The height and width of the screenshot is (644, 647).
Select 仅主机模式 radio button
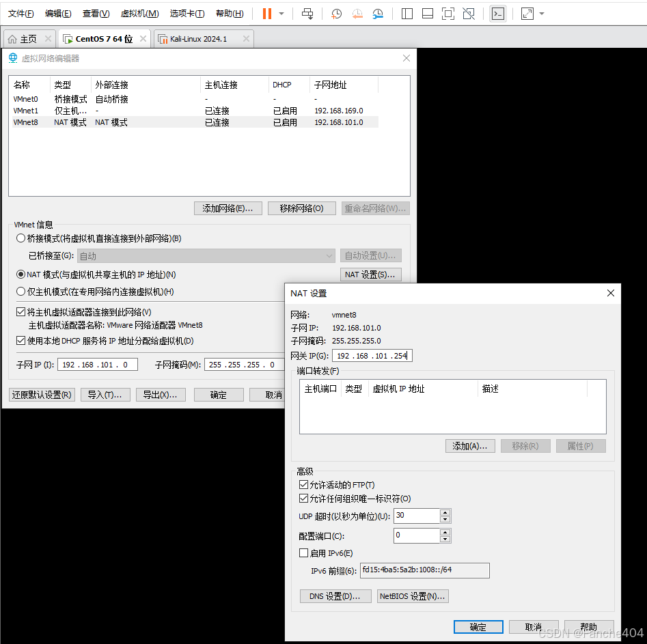(x=20, y=291)
